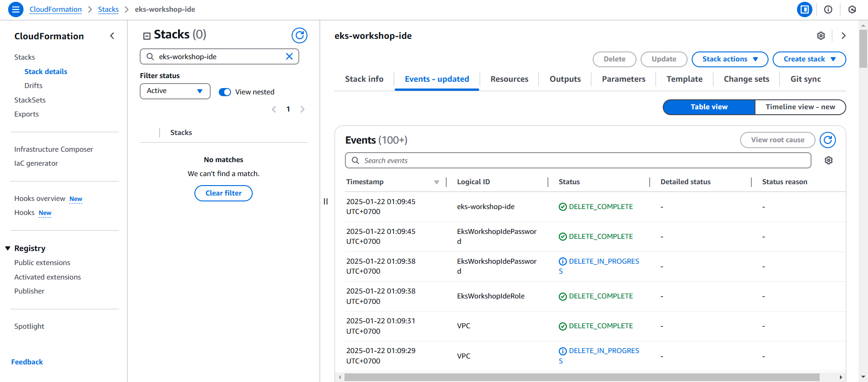The width and height of the screenshot is (868, 382).
Task: Open the Stack actions dropdown
Action: click(730, 59)
